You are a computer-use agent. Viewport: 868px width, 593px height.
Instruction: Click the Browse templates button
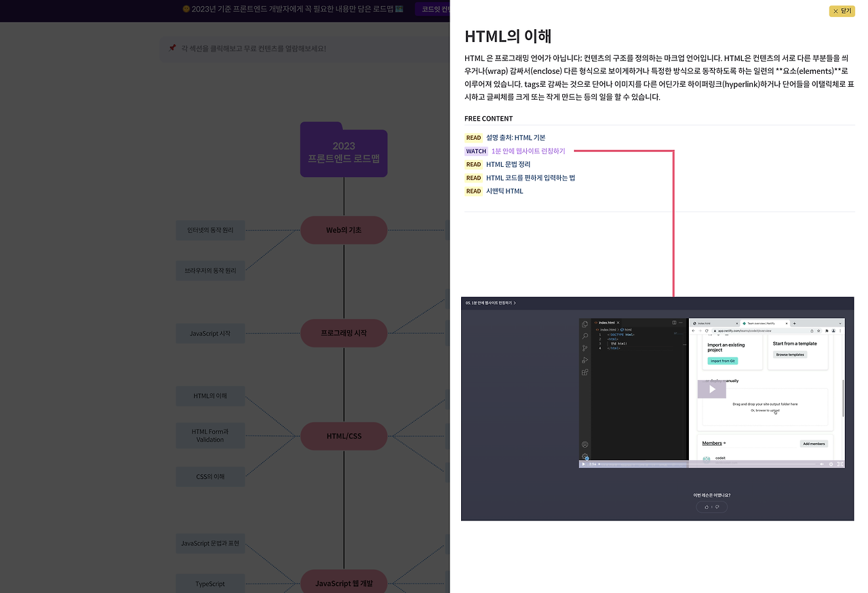click(x=790, y=355)
